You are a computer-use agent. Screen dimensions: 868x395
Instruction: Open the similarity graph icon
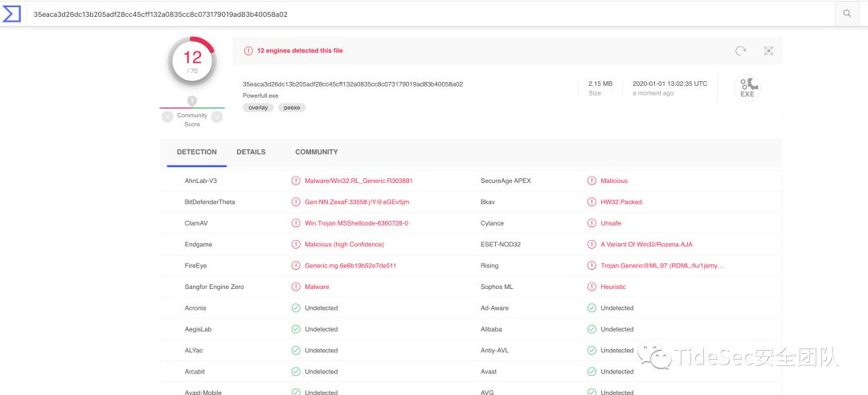point(768,51)
